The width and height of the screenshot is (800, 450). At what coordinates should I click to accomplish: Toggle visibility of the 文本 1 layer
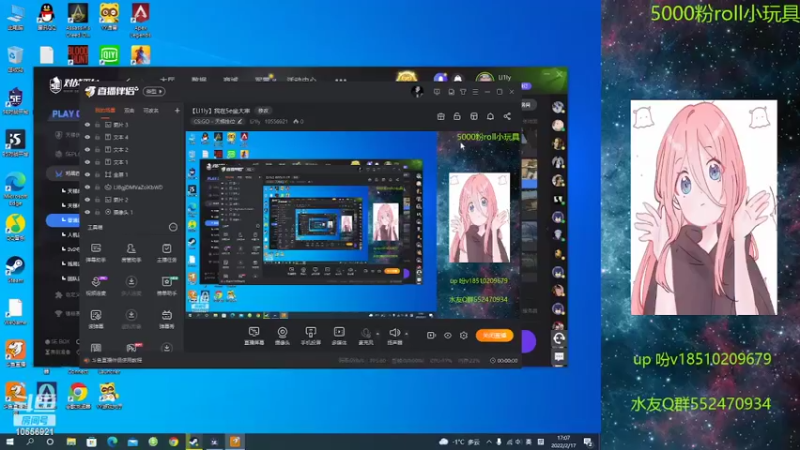coord(87,162)
